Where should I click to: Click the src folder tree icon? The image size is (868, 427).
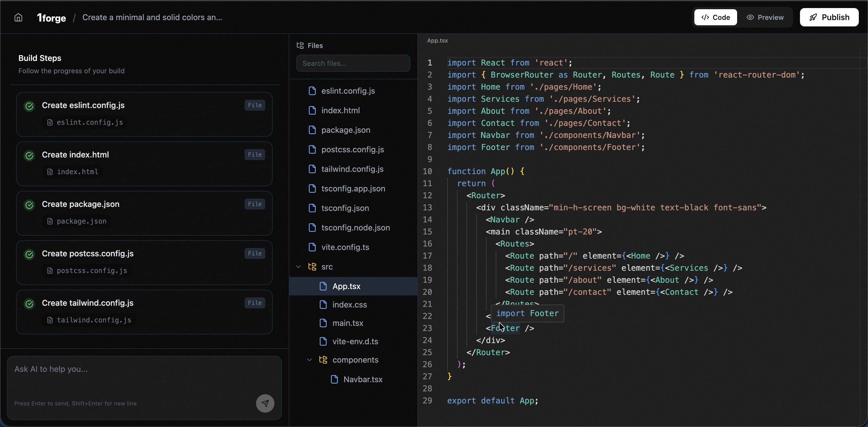pos(312,267)
